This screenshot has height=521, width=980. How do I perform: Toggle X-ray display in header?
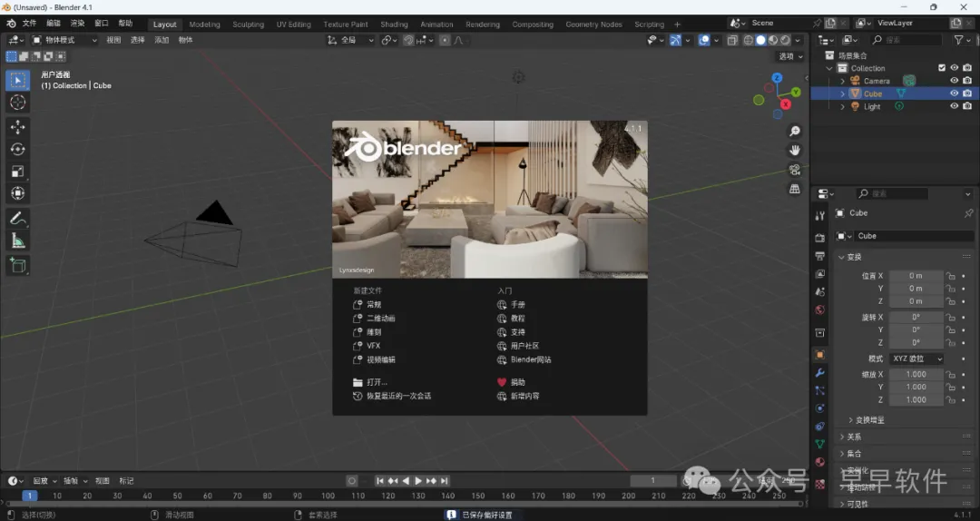tap(732, 40)
